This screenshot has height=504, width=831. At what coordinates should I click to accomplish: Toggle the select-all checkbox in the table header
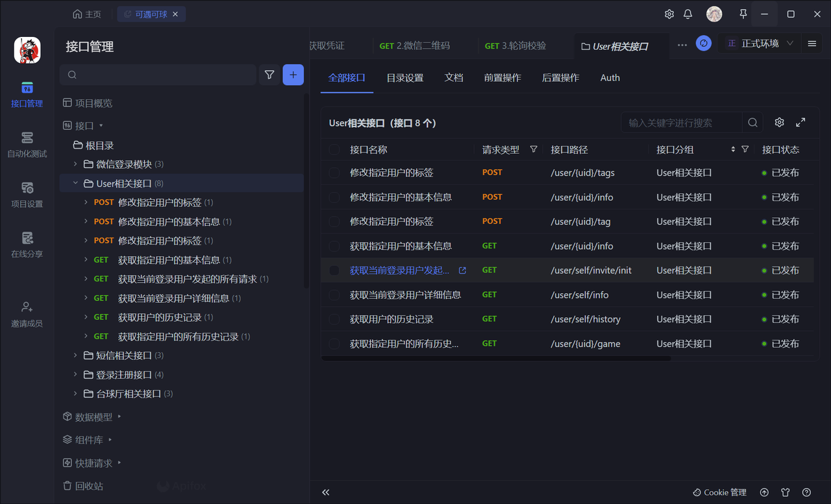click(334, 150)
